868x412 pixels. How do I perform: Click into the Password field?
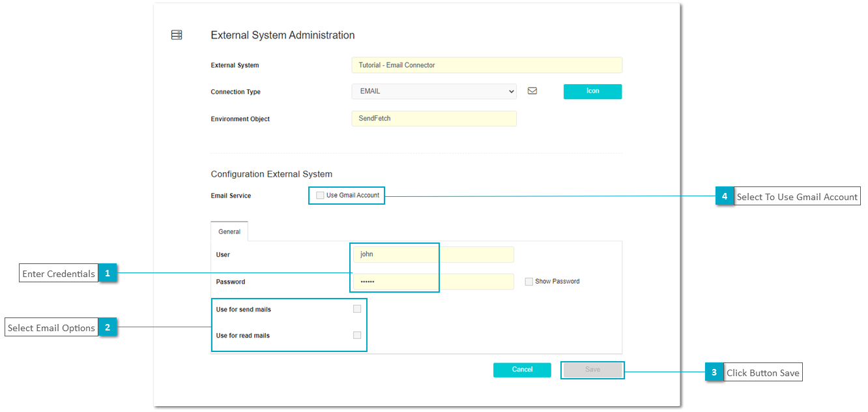click(x=433, y=282)
